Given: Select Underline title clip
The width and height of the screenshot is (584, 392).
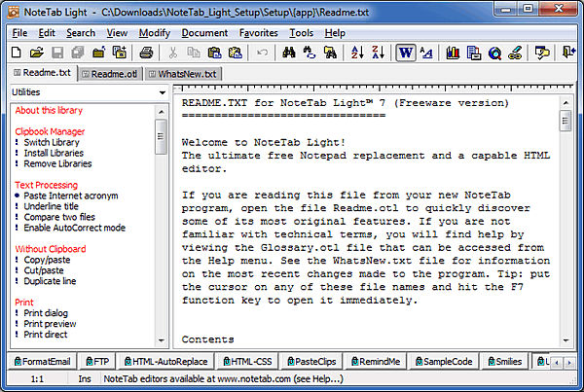Looking at the screenshot, I should coord(51,206).
